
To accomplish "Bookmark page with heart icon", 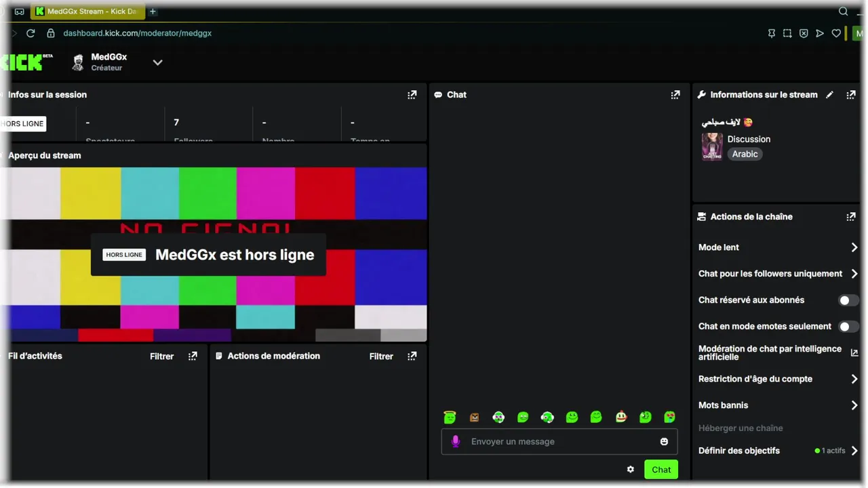I will point(836,33).
